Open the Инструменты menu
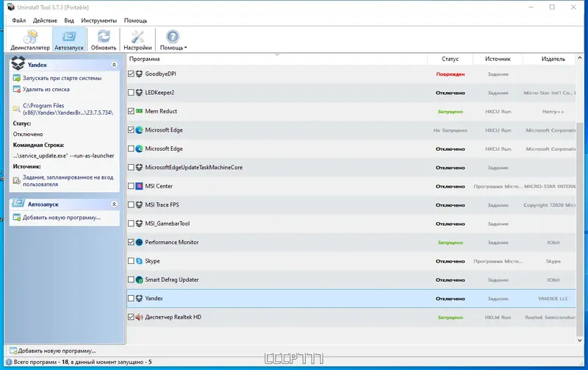 [99, 21]
